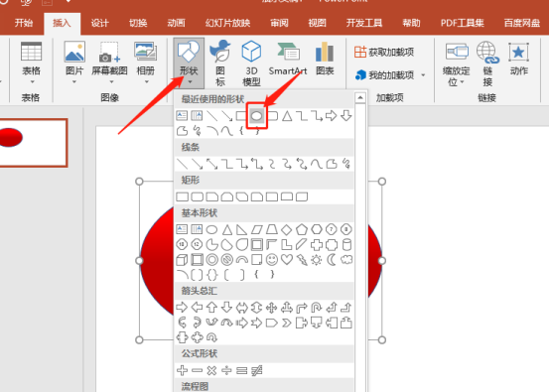Image resolution: width=550 pixels, height=392 pixels.
Task: Choose the first rectangle under 矩形
Action: pos(182,196)
